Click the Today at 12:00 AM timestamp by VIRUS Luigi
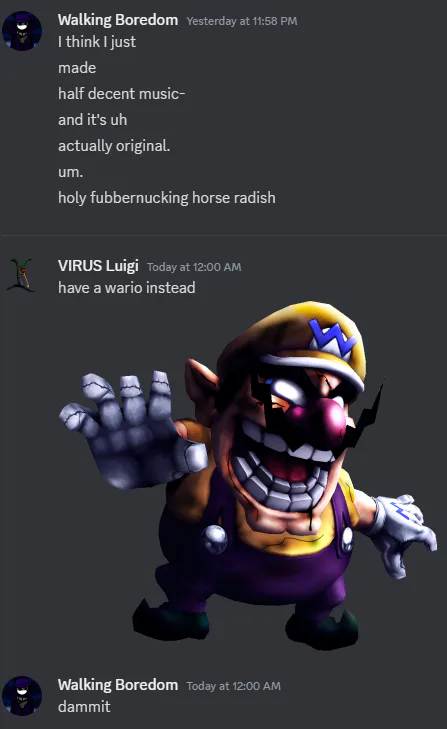The image size is (447, 729). (x=194, y=267)
